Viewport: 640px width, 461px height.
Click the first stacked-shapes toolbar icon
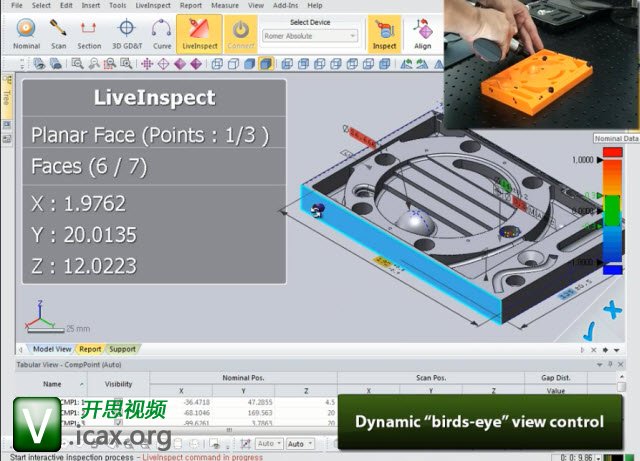click(x=39, y=64)
